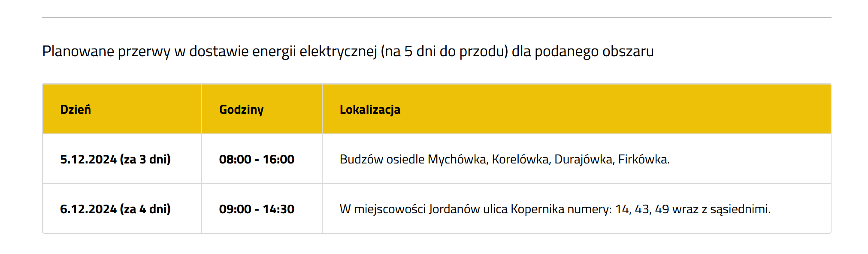Click the horizontal divider line above heading
The image size is (868, 254).
pos(437,18)
